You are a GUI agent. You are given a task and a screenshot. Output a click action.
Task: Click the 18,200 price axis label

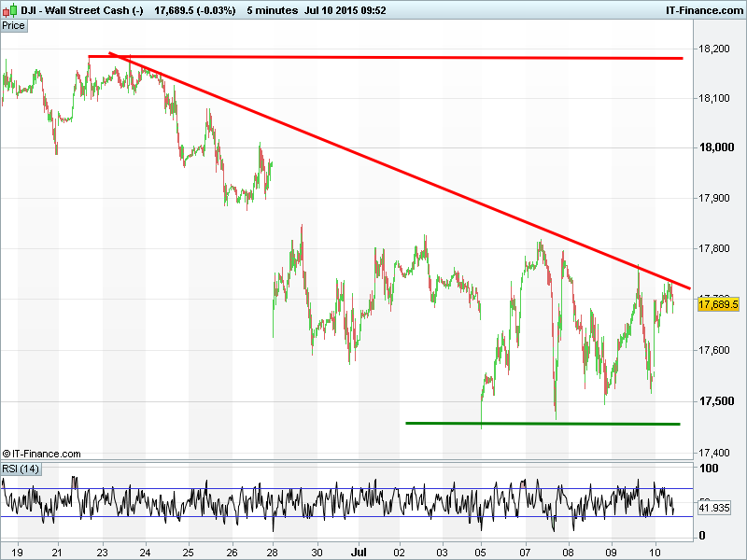click(713, 49)
